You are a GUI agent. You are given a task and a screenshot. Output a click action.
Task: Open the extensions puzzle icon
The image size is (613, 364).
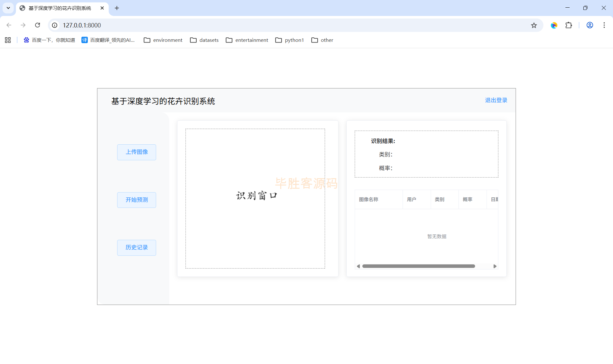(x=569, y=25)
